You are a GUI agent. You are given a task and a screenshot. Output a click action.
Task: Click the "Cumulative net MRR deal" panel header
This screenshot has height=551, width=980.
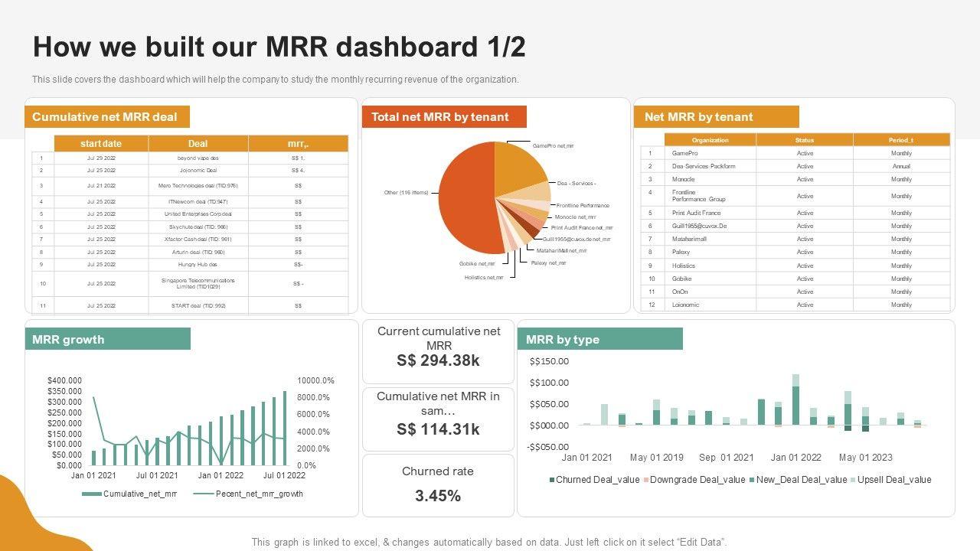(x=107, y=117)
